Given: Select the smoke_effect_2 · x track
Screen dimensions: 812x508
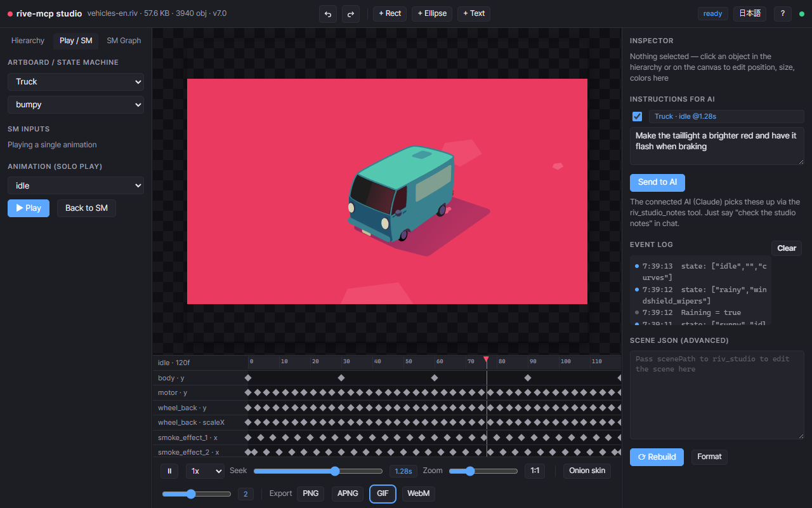Looking at the screenshot, I should pos(387,452).
